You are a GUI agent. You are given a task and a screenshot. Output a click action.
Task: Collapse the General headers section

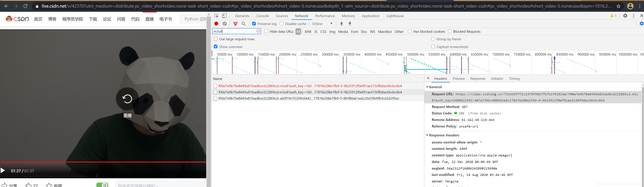[427, 87]
